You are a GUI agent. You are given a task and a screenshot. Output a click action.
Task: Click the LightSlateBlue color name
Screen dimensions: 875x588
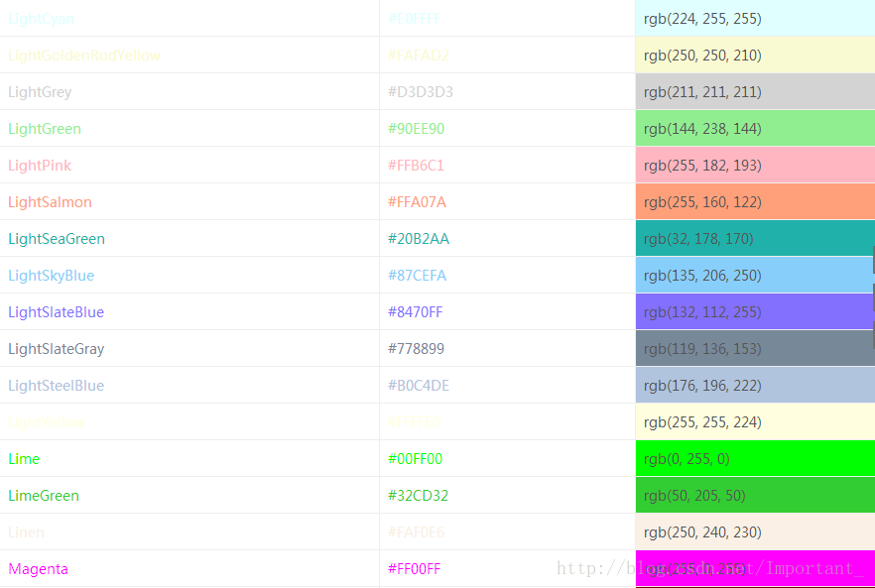pos(56,312)
